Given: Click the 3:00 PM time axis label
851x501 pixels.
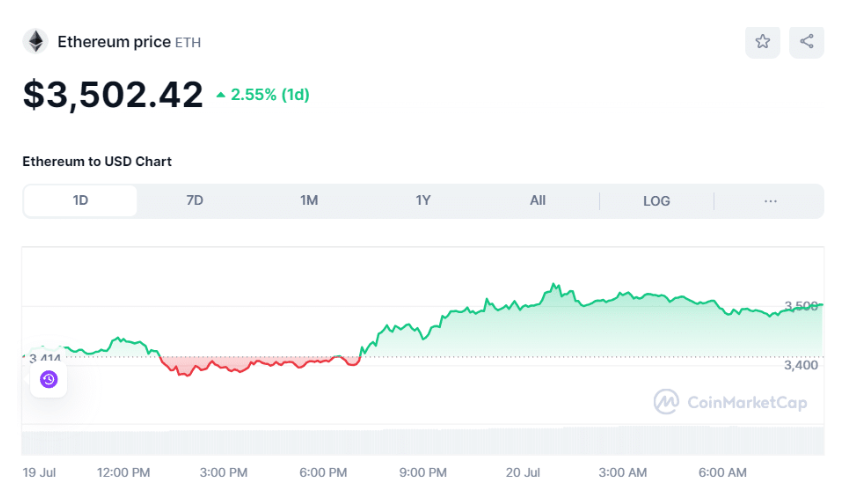Looking at the screenshot, I should pyautogui.click(x=223, y=472).
